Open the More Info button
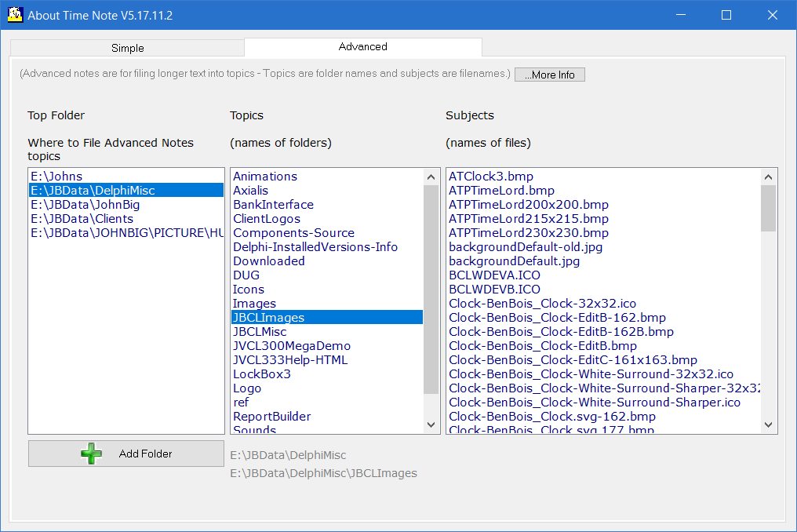797x532 pixels. click(549, 75)
